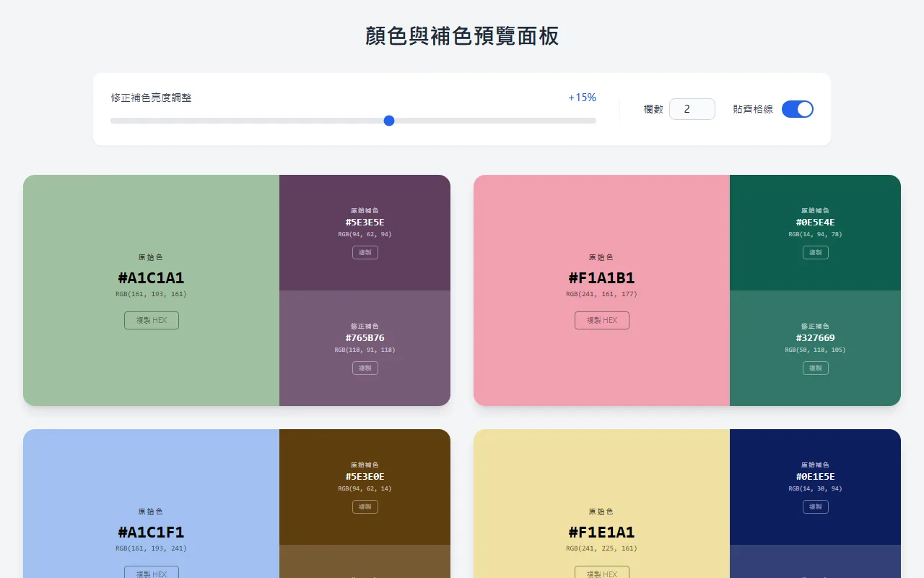
Task: Click the RGB(94, 62, 14) text
Action: pos(365,488)
